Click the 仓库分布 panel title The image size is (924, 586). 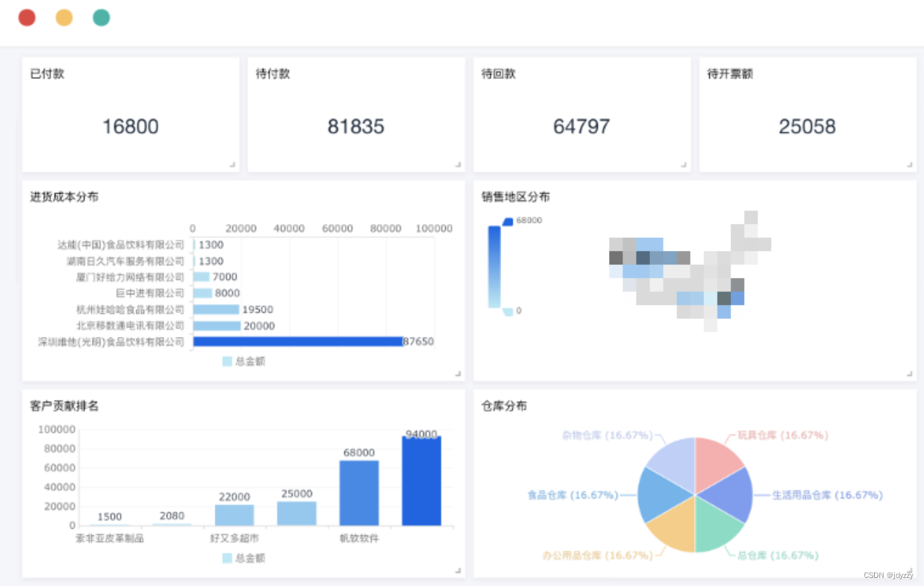504,406
